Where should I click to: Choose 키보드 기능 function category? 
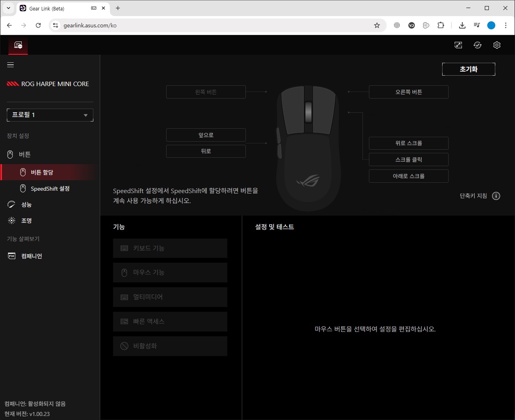(170, 248)
